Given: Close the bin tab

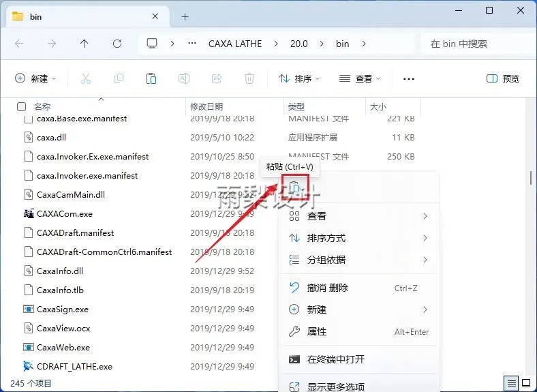Looking at the screenshot, I should coord(155,16).
